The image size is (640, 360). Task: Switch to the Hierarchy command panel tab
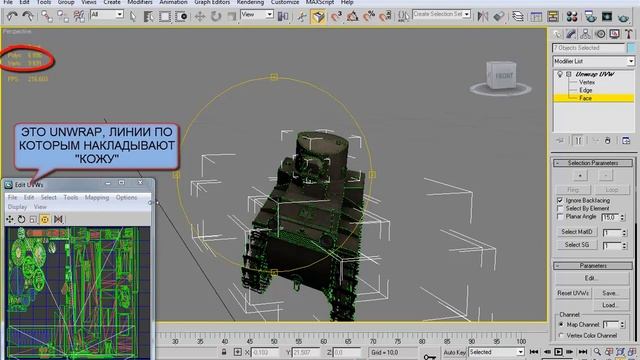[585, 34]
